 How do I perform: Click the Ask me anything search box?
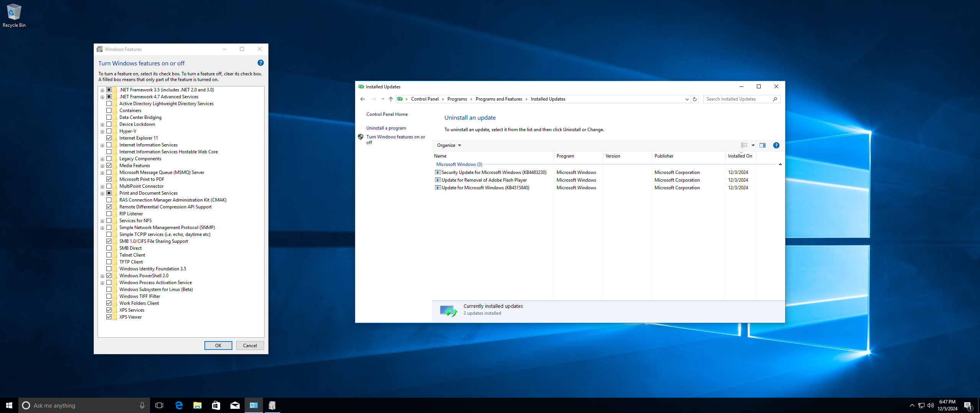pyautogui.click(x=84, y=405)
